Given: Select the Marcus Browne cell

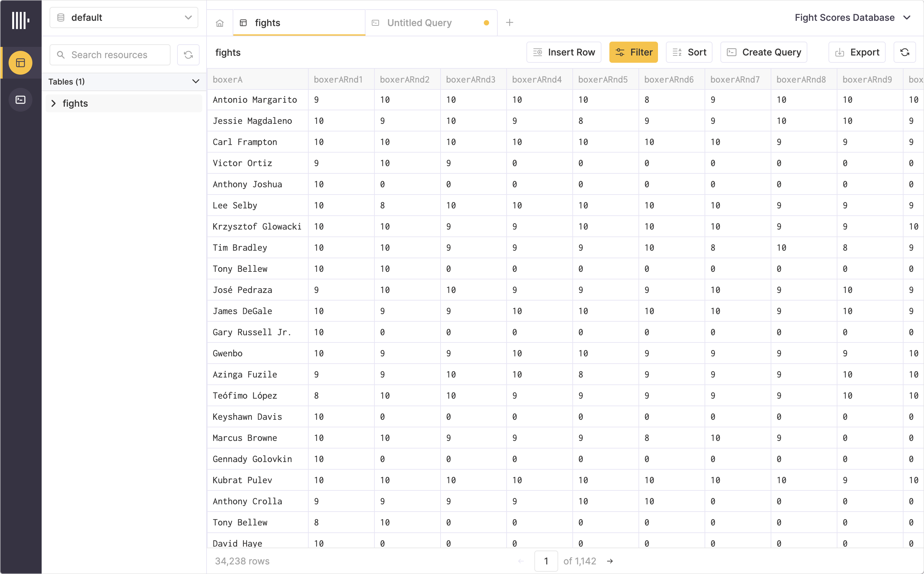Looking at the screenshot, I should pos(257,438).
